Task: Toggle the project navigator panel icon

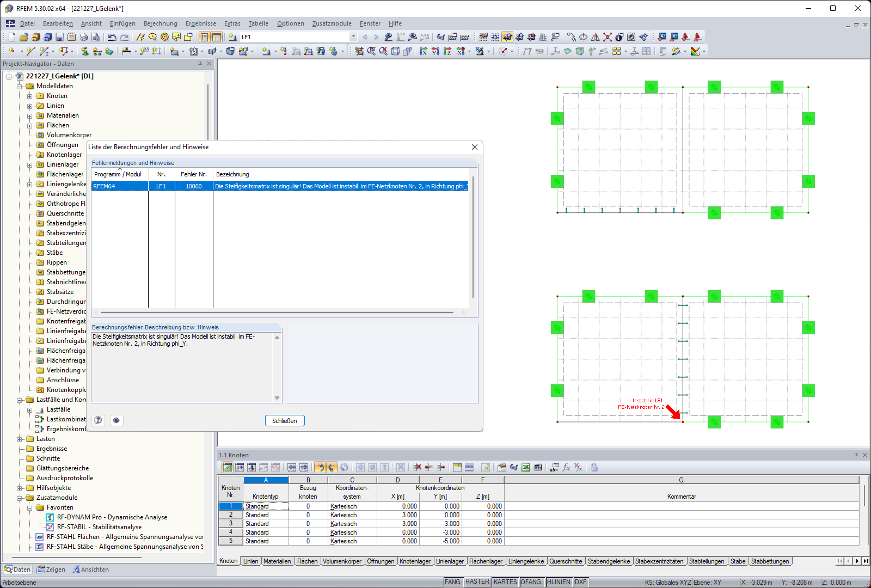Action: [x=205, y=37]
